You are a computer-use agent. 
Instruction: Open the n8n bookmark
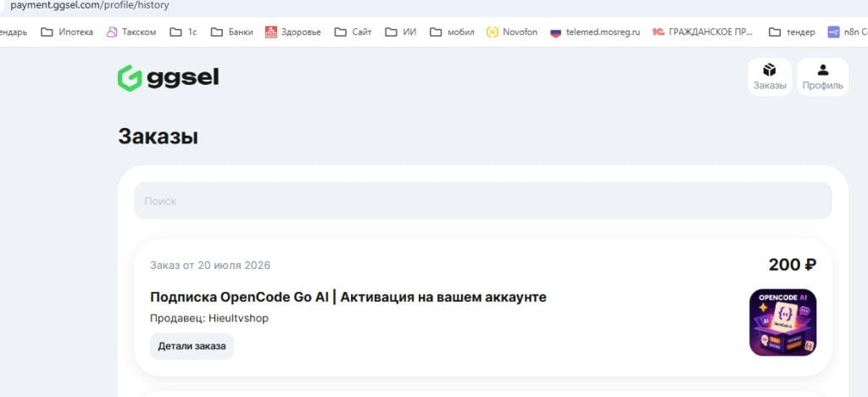848,32
